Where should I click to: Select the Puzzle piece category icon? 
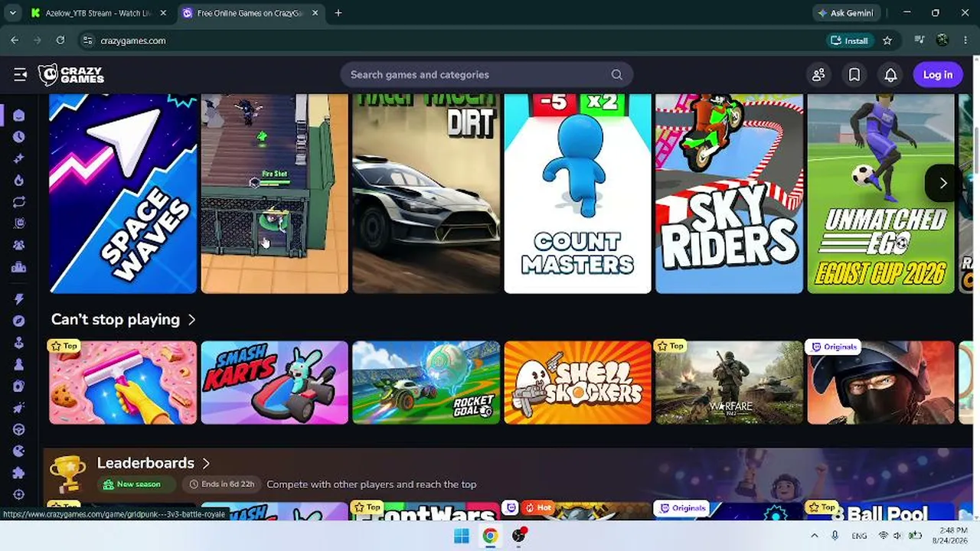tap(19, 473)
